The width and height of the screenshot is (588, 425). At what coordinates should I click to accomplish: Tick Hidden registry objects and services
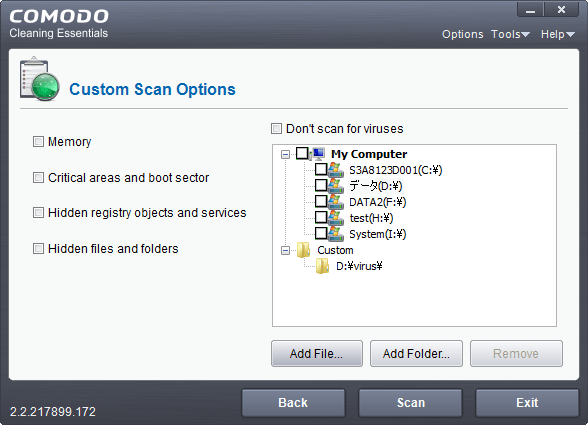tap(38, 213)
